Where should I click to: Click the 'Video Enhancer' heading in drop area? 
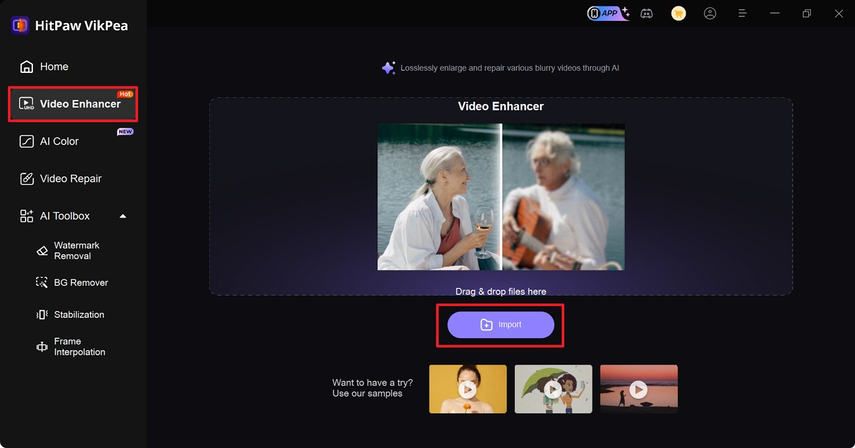pyautogui.click(x=501, y=106)
